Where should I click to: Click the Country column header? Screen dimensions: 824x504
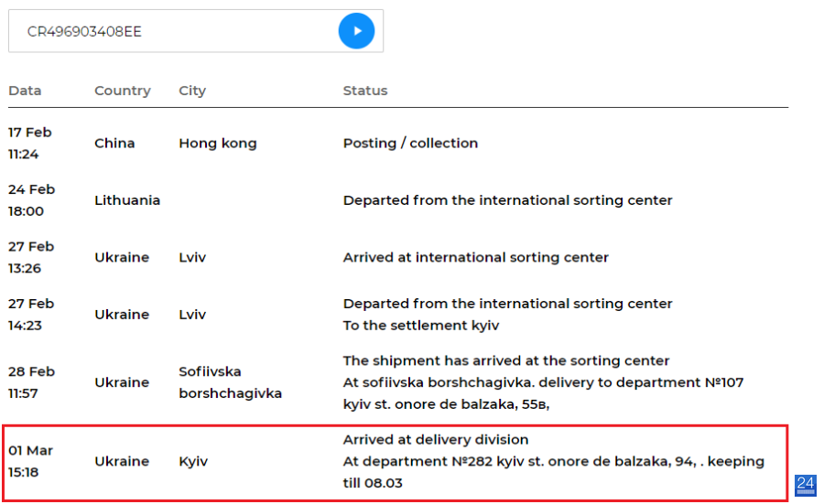123,91
